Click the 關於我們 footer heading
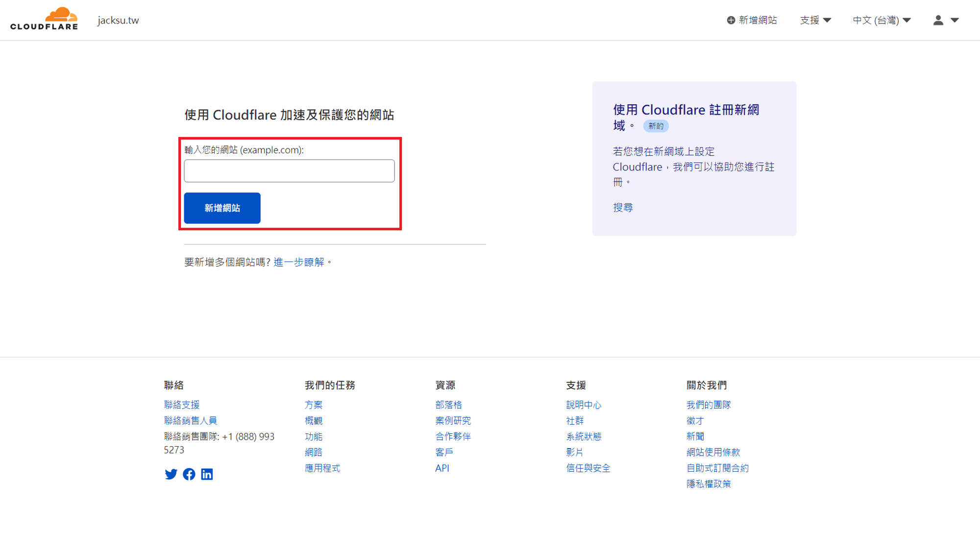The image size is (980, 551). [707, 385]
